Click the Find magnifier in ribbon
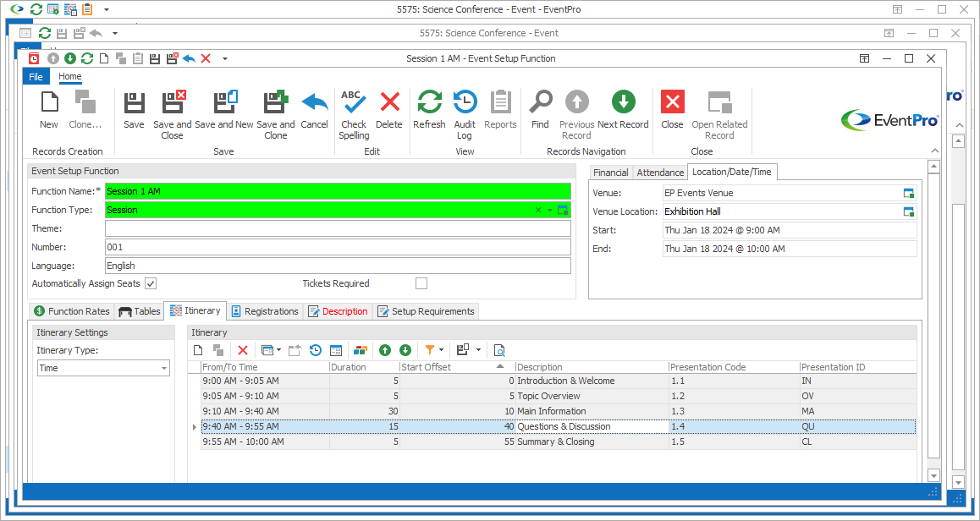 pyautogui.click(x=540, y=109)
